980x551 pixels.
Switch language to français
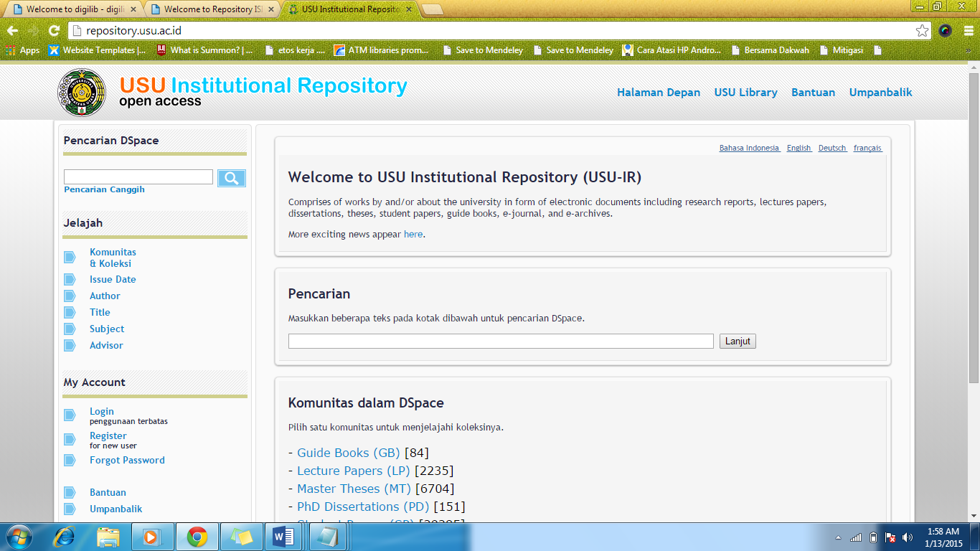pos(868,148)
